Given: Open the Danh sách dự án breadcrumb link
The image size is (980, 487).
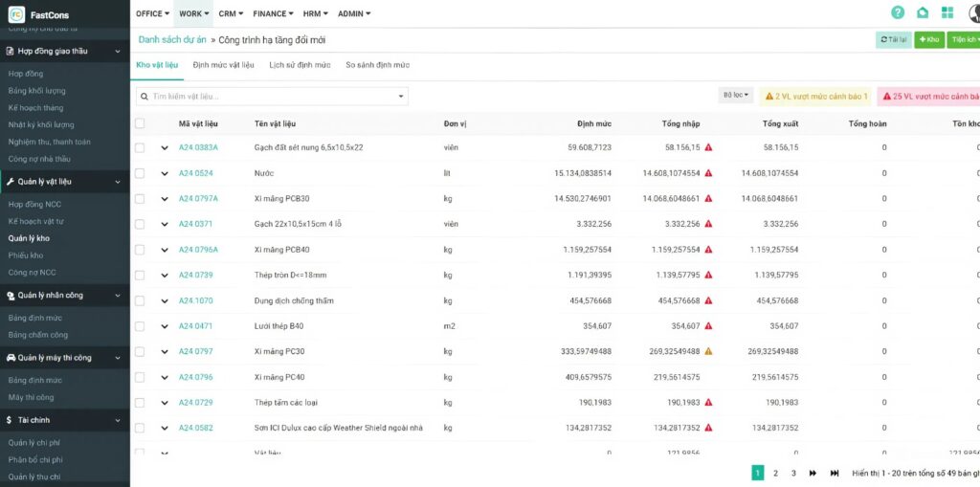Looking at the screenshot, I should pyautogui.click(x=172, y=40).
